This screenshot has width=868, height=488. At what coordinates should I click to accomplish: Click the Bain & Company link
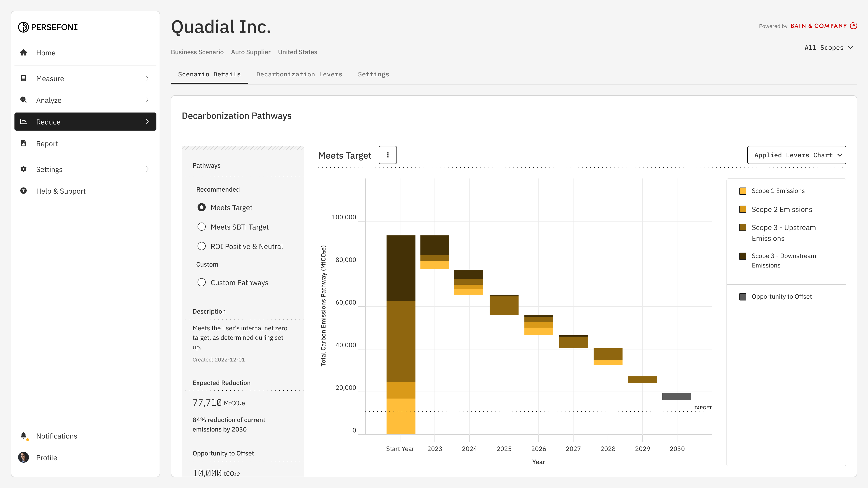point(818,26)
